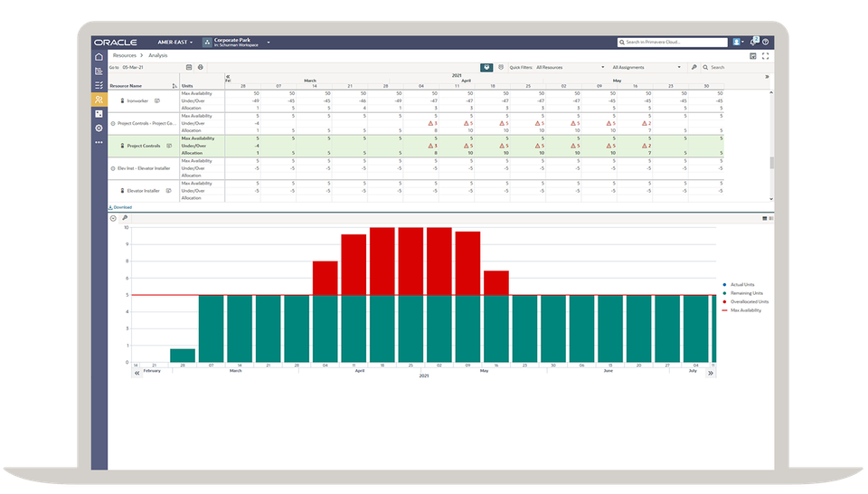Open the user profile menu
868x494 pixels.
(738, 42)
